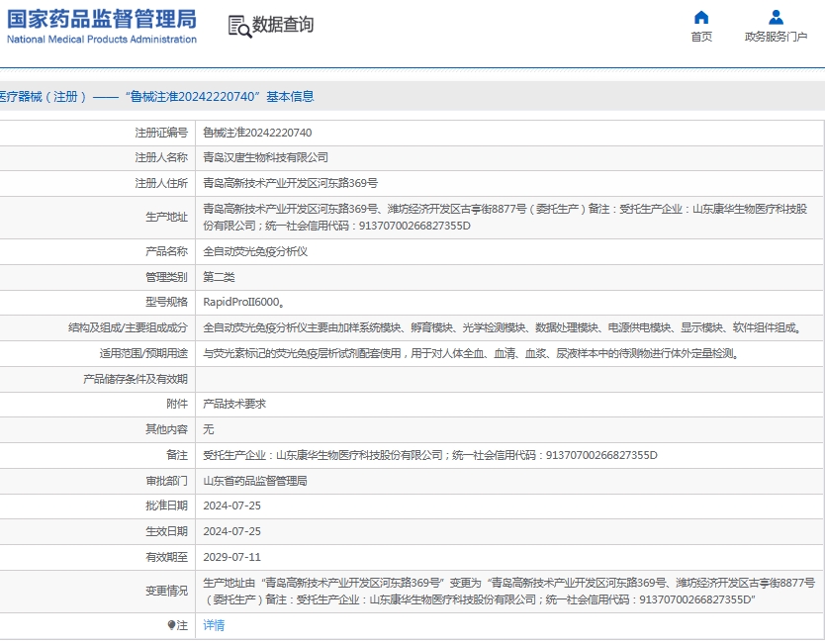Click the 审批部门 field label
Viewport: 825px width, 644px height.
click(x=166, y=481)
